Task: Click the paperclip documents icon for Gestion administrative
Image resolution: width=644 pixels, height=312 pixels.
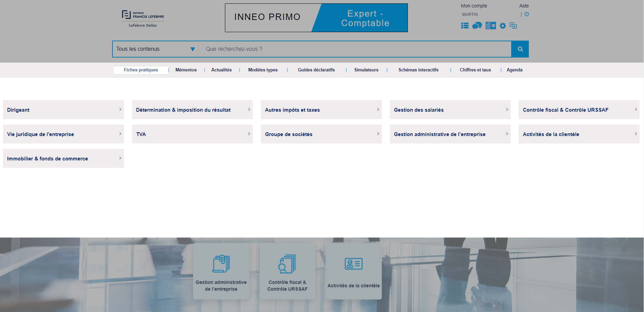Action: coord(221,264)
